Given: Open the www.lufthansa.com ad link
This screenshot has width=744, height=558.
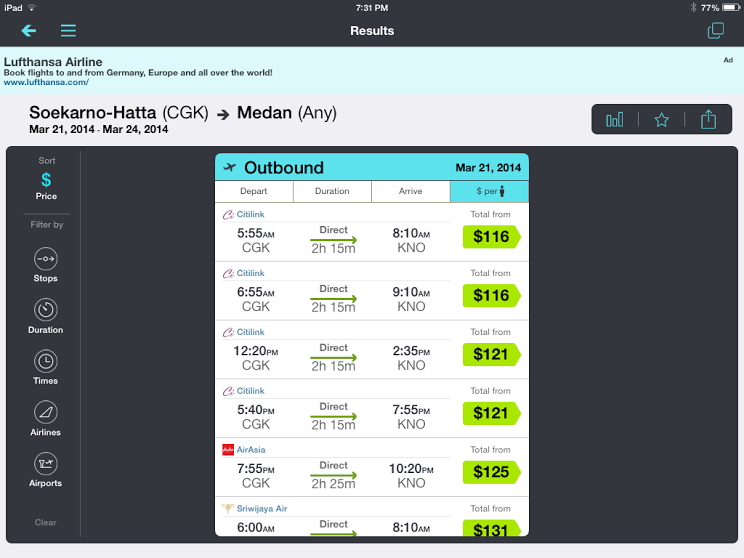Looking at the screenshot, I should (46, 82).
